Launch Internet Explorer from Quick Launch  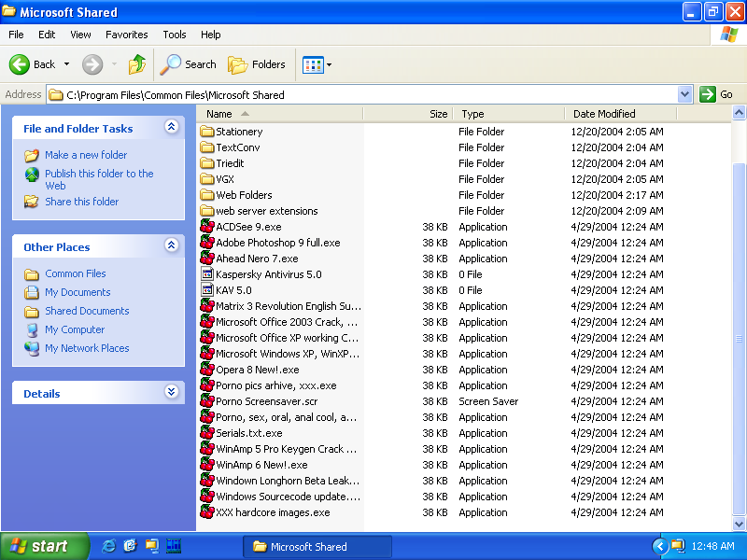108,546
